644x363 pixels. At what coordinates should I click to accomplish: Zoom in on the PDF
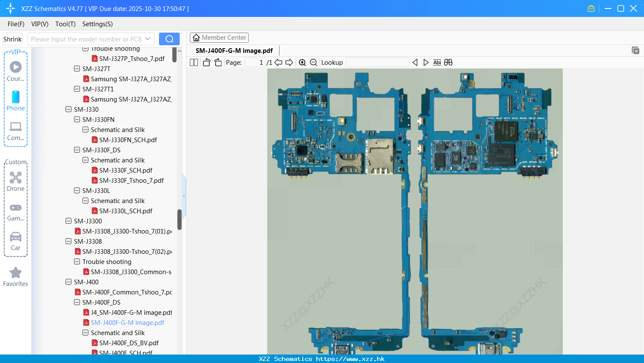(x=302, y=63)
